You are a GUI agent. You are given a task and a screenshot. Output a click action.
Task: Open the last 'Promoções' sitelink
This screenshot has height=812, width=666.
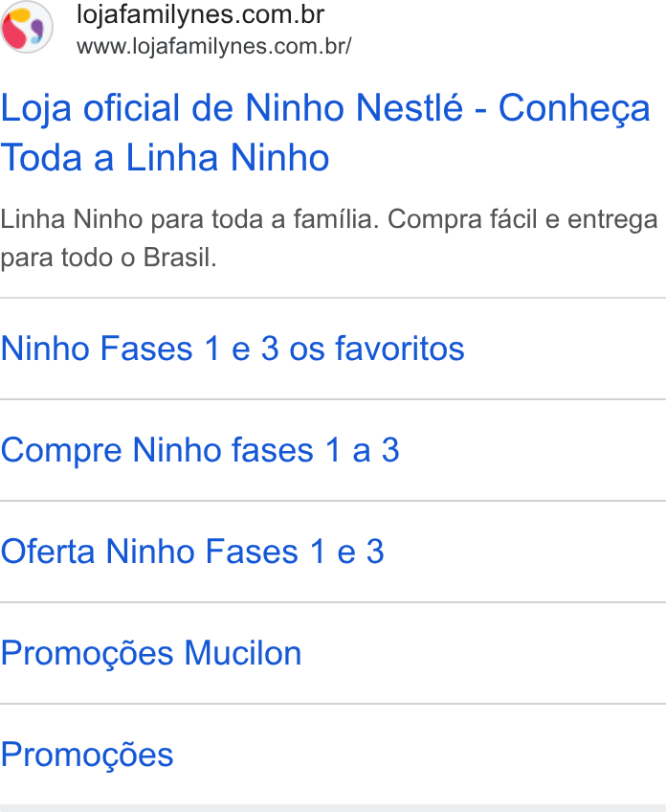pos(86,754)
